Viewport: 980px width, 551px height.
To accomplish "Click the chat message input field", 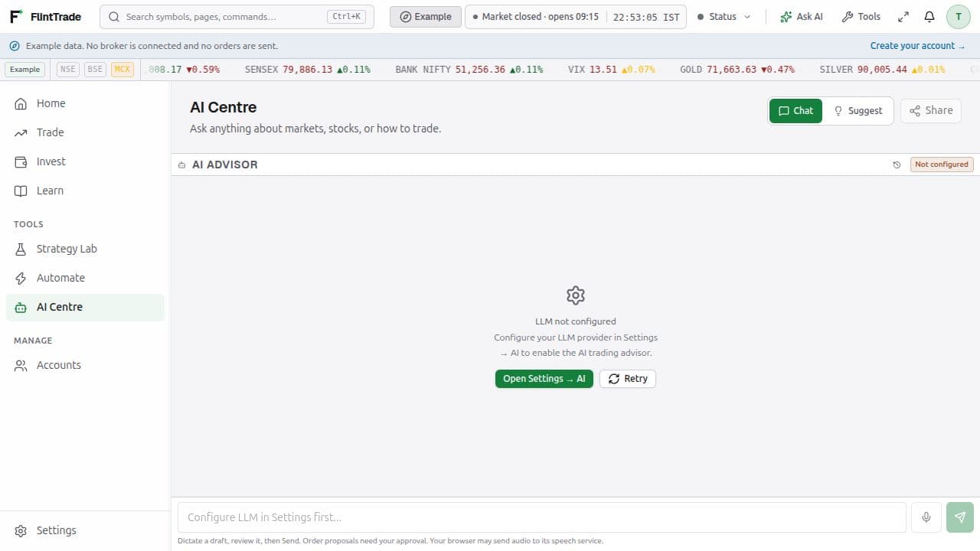I will 542,517.
